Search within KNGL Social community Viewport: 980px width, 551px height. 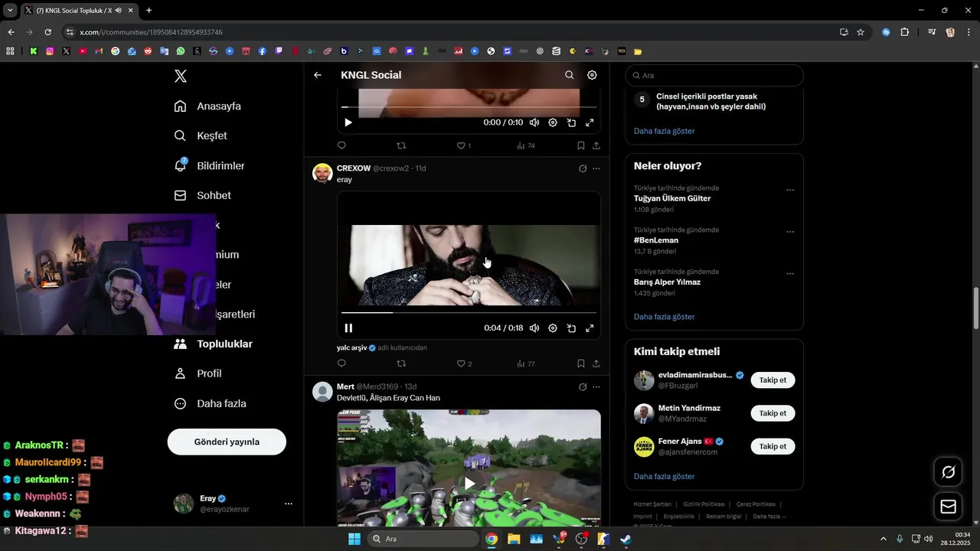tap(569, 75)
